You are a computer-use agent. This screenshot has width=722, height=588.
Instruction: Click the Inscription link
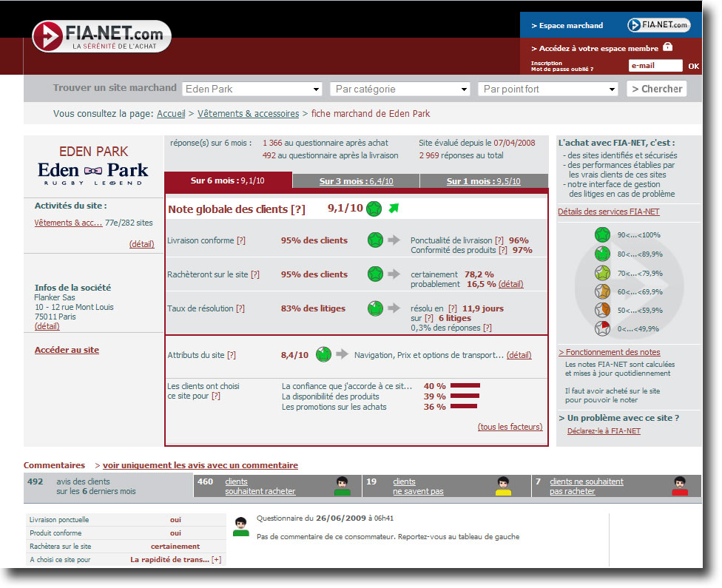(x=546, y=63)
